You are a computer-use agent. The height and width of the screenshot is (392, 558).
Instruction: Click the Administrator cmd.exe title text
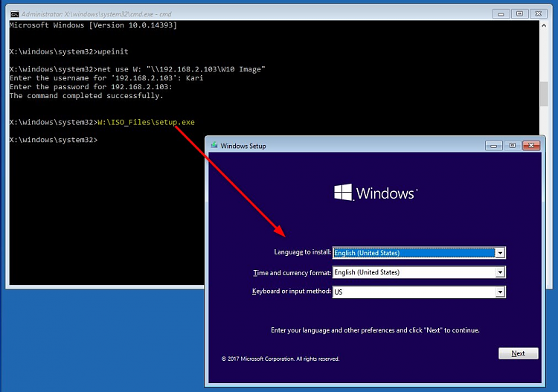point(96,14)
